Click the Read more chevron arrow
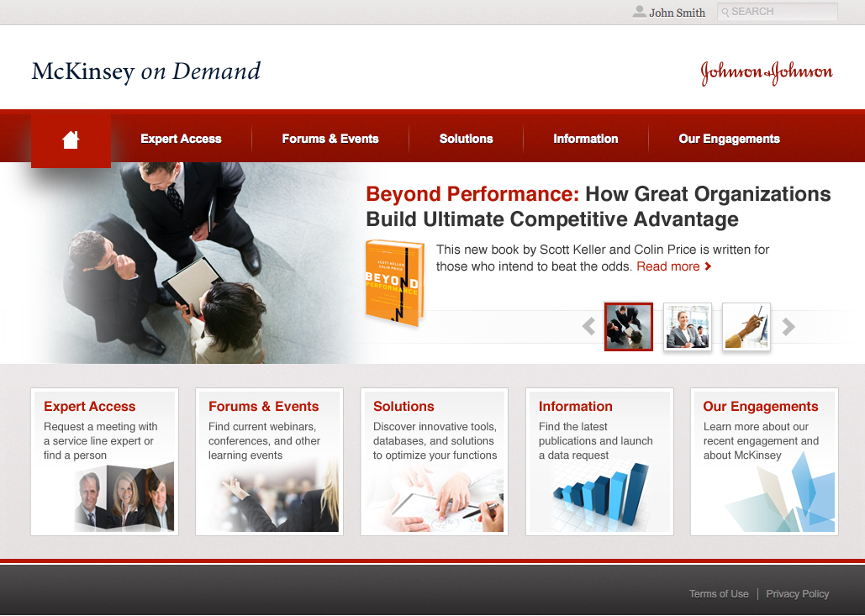Viewport: 865px width, 616px height. click(708, 266)
